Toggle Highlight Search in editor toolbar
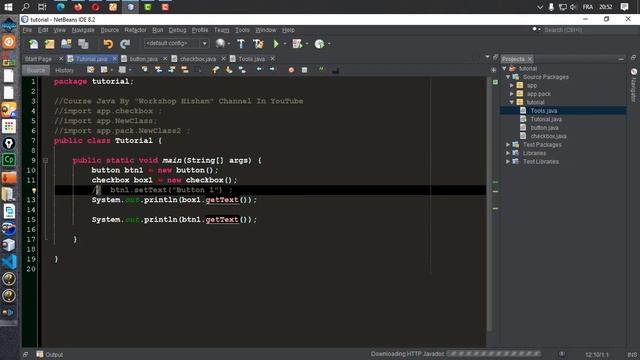Image resolution: width=640 pixels, height=360 pixels. (185, 70)
